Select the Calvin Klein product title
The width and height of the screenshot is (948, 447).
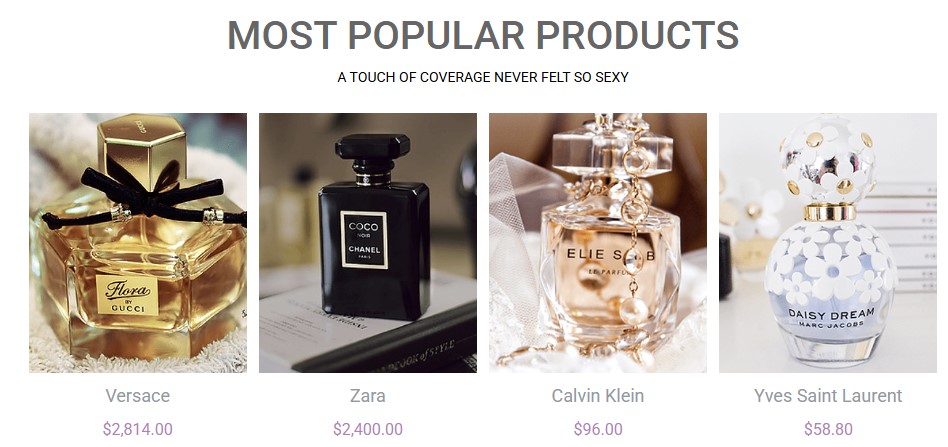point(598,396)
